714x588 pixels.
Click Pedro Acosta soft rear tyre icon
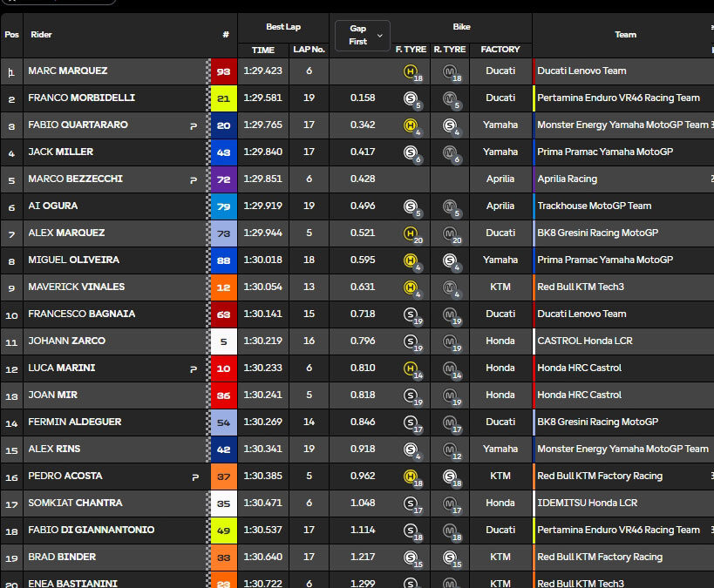pos(450,476)
